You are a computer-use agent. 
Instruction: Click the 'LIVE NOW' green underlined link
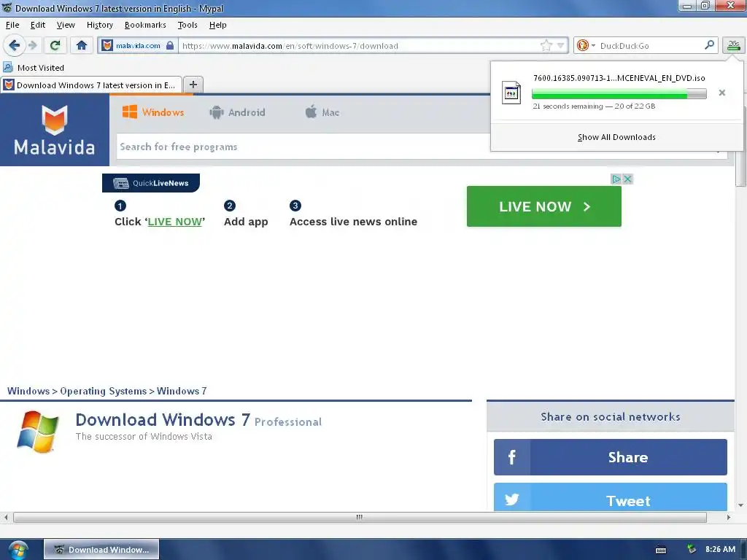pyautogui.click(x=174, y=222)
